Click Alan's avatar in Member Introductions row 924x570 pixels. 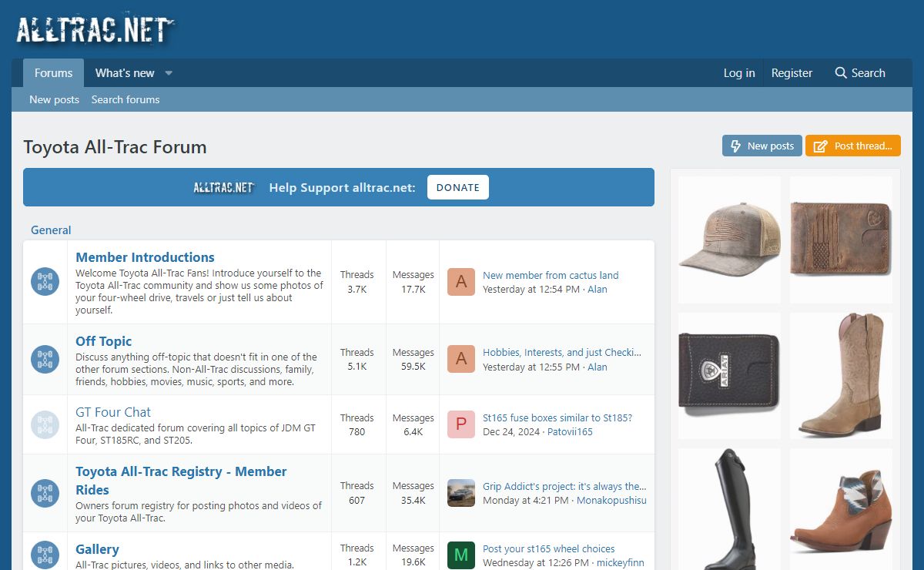point(461,282)
